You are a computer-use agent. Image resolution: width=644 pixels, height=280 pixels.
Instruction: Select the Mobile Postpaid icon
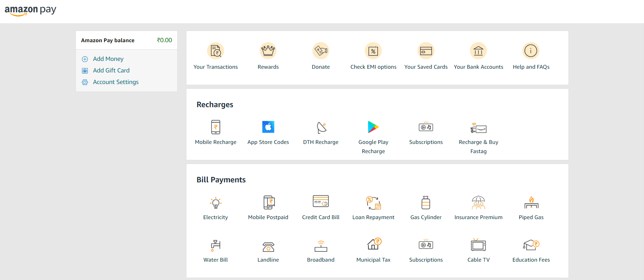269,202
